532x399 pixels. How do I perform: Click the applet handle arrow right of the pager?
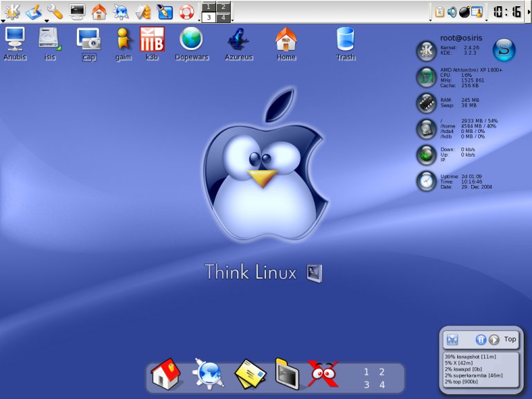point(233,21)
